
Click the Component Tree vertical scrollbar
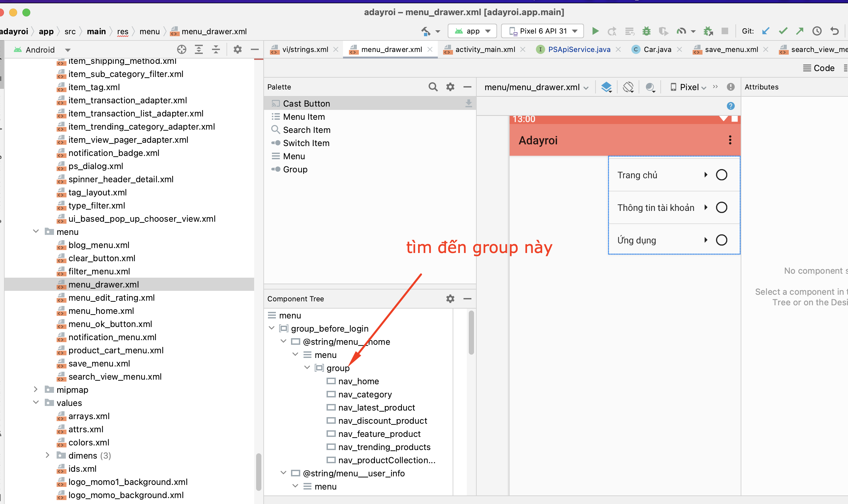point(471,333)
